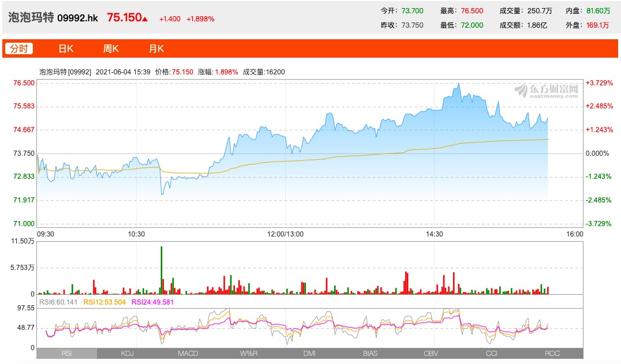The height and width of the screenshot is (364, 621).
Task: Click the 今开 value 73.700
Action: tap(412, 11)
